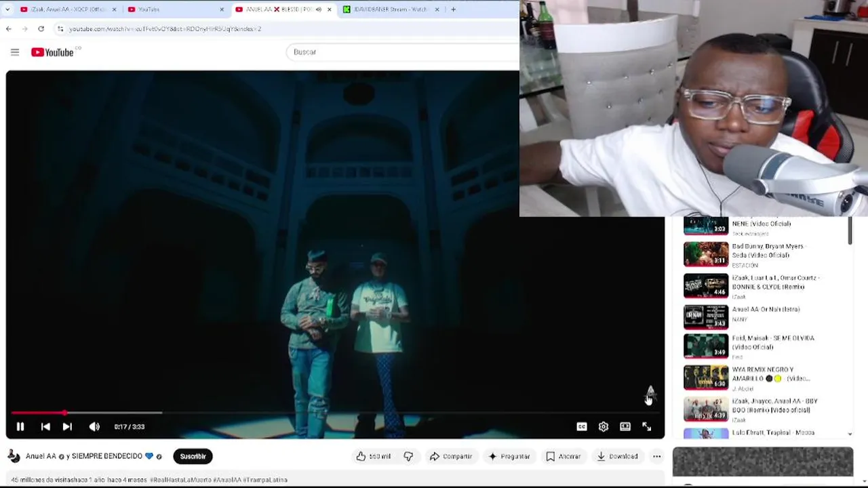Viewport: 868px width, 488px height.
Task: Open a new browser tab with plus
Action: point(453,9)
